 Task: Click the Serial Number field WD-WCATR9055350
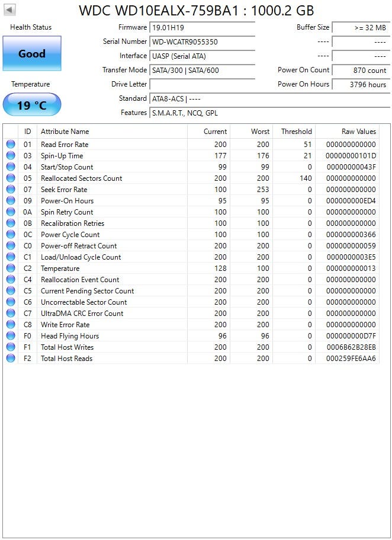tap(202, 42)
